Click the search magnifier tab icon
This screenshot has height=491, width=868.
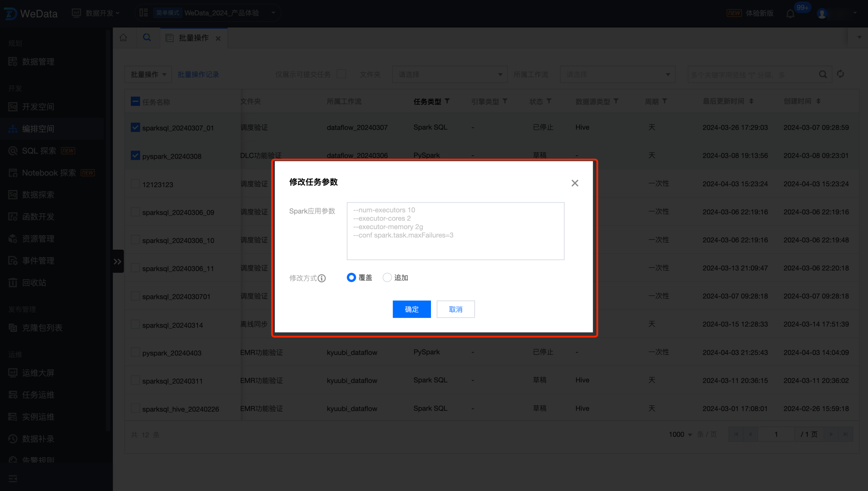click(x=147, y=37)
